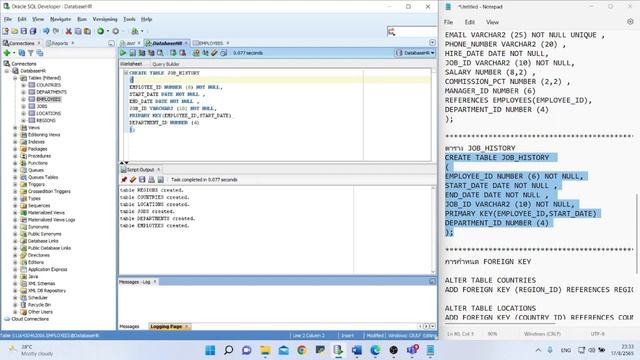Open the Navigate menu in SQL Developer
Screen dimensions: 640x360
pyautogui.click(x=60, y=19)
